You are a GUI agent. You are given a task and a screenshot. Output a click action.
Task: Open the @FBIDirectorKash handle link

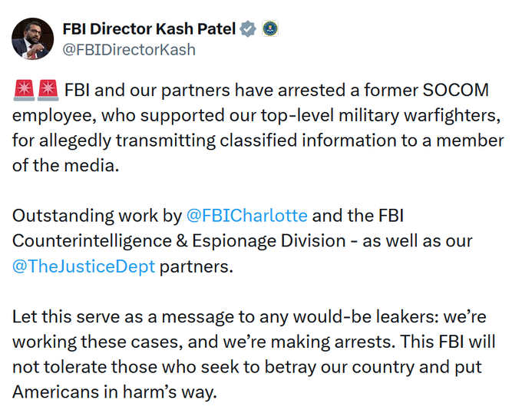(x=128, y=50)
